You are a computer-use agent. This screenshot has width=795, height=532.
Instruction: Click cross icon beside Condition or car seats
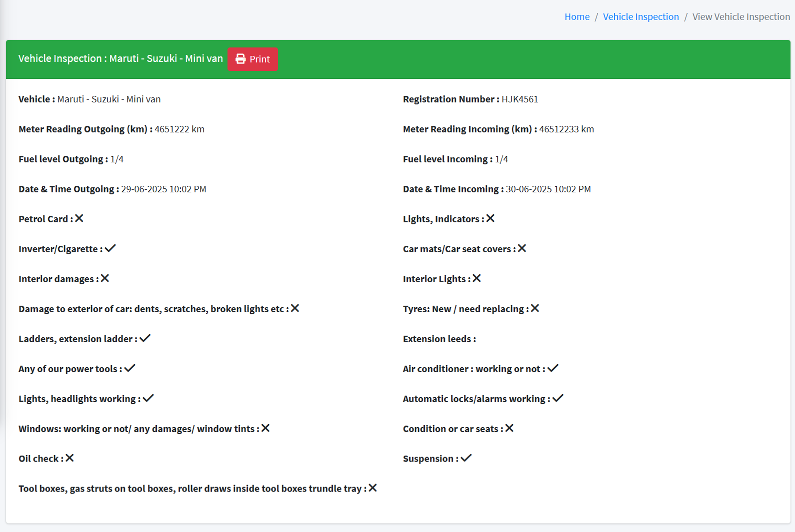[509, 428]
